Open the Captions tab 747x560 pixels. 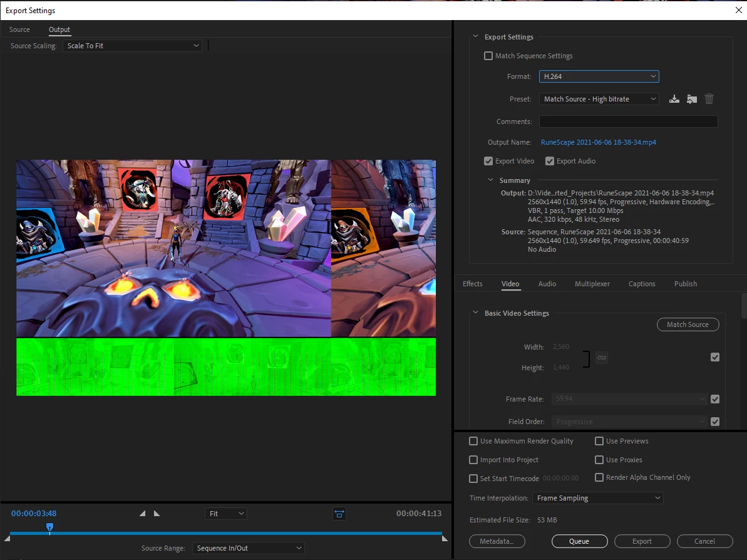click(x=642, y=284)
